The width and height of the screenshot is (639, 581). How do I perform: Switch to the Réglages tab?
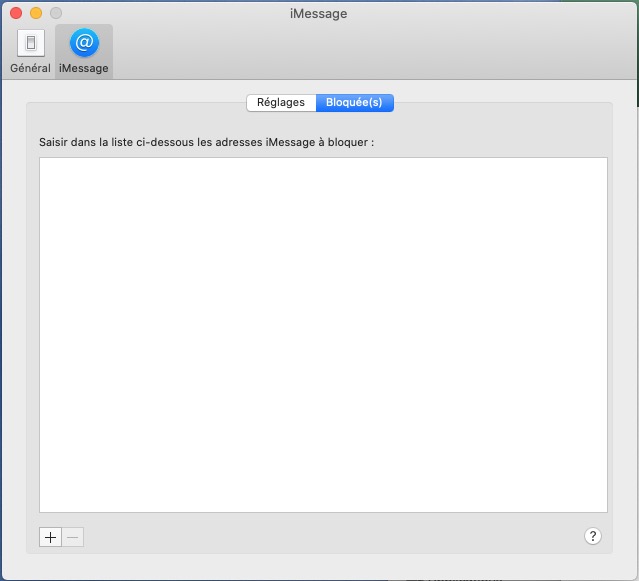pos(281,103)
